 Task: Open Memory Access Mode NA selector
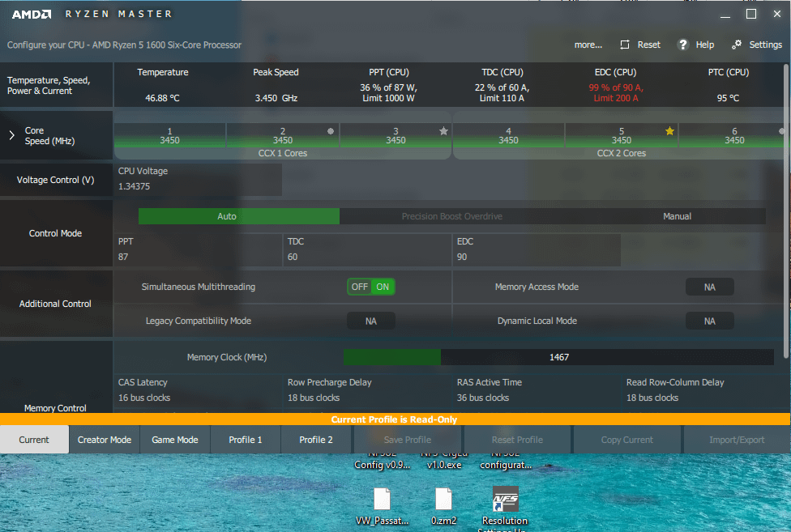[710, 287]
